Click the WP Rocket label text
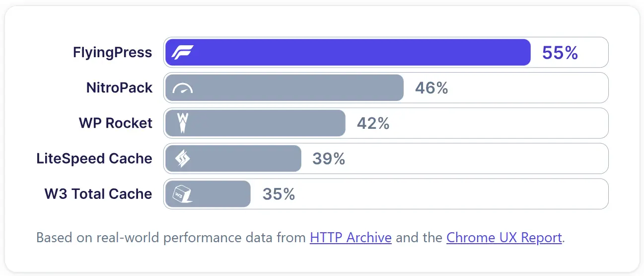 pos(116,123)
